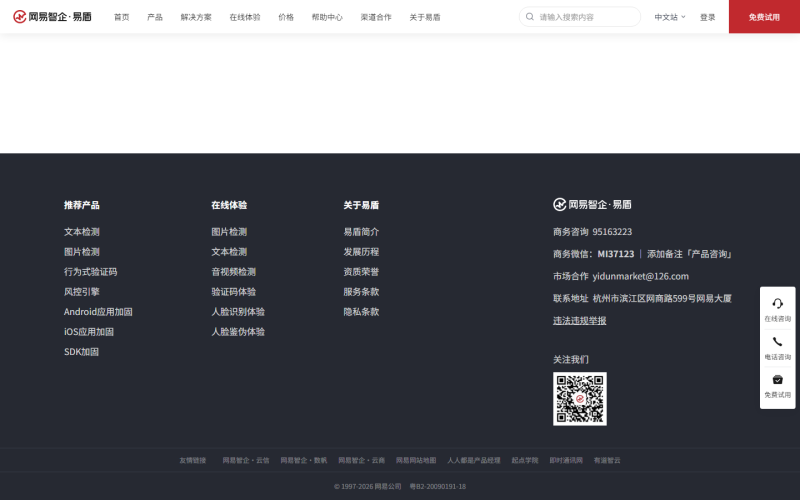Open 图片检测 under 推荐产品
This screenshot has height=500, width=800.
tap(82, 252)
